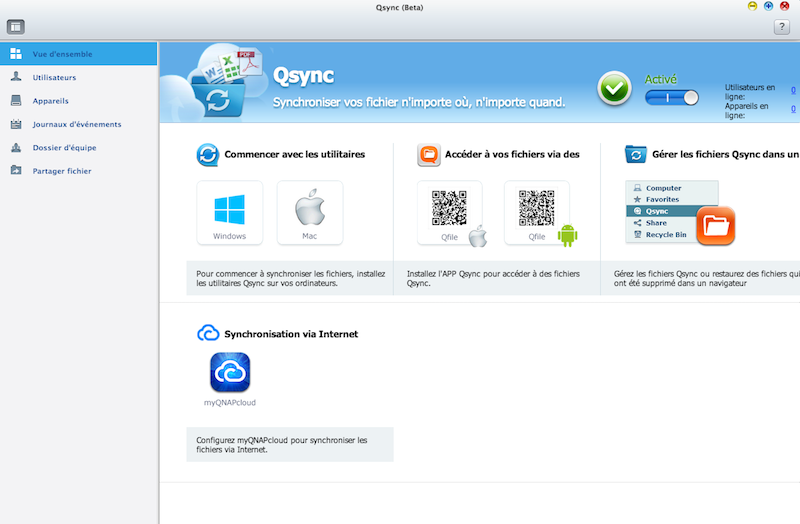Viewport: 800px width, 524px height.
Task: Click the Partager fichier folder icon
Action: click(x=16, y=170)
